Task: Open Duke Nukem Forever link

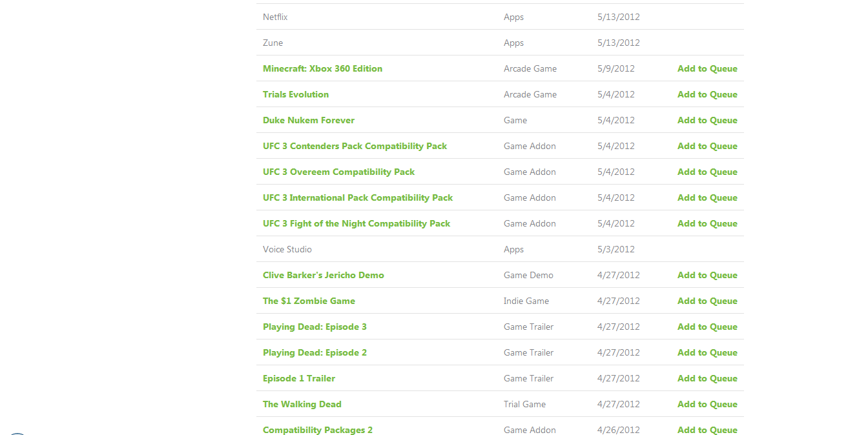Action: [309, 120]
